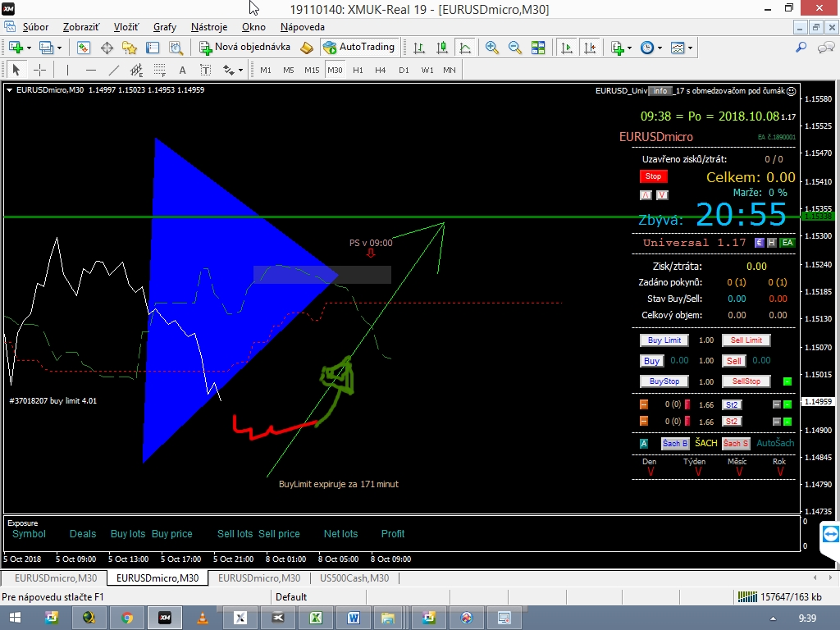Screen dimensions: 840x630
Task: Open VLC media player from the taskbar
Action: coord(203,618)
